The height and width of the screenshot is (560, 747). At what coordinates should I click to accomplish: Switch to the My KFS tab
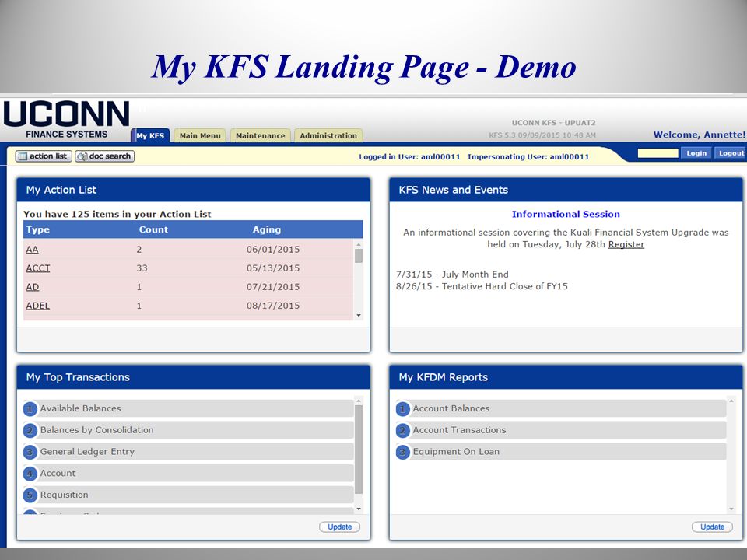(x=150, y=135)
